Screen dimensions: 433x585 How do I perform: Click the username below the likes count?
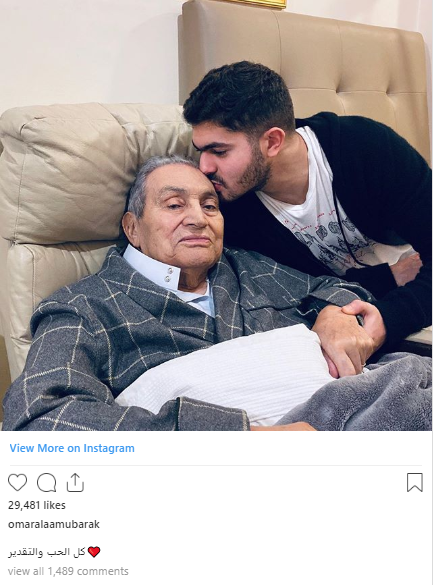(54, 524)
